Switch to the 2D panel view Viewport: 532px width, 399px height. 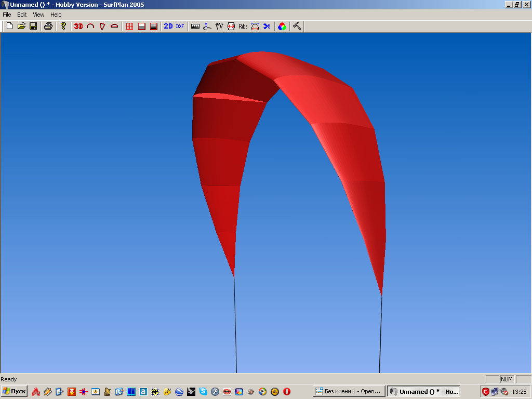tap(168, 26)
